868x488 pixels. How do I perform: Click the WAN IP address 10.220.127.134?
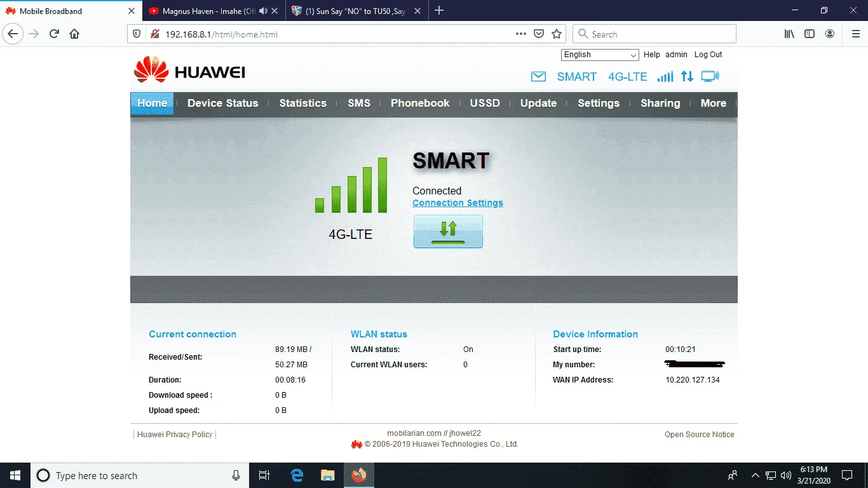(x=693, y=380)
